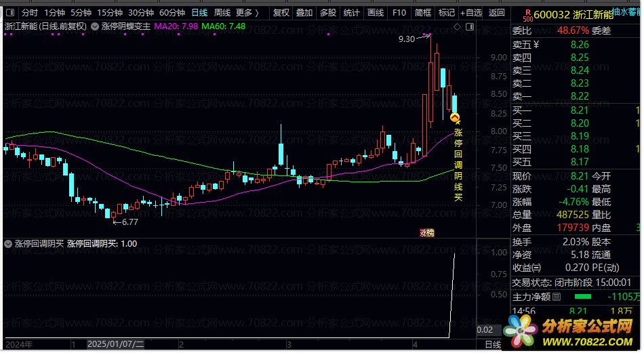Toggle the 简框 simple frame

pos(422,13)
